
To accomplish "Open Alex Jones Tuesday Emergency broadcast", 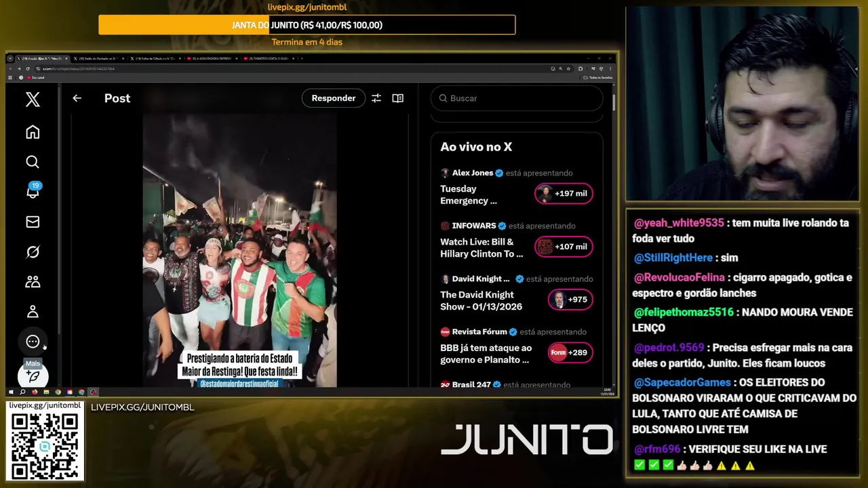I will coord(517,186).
